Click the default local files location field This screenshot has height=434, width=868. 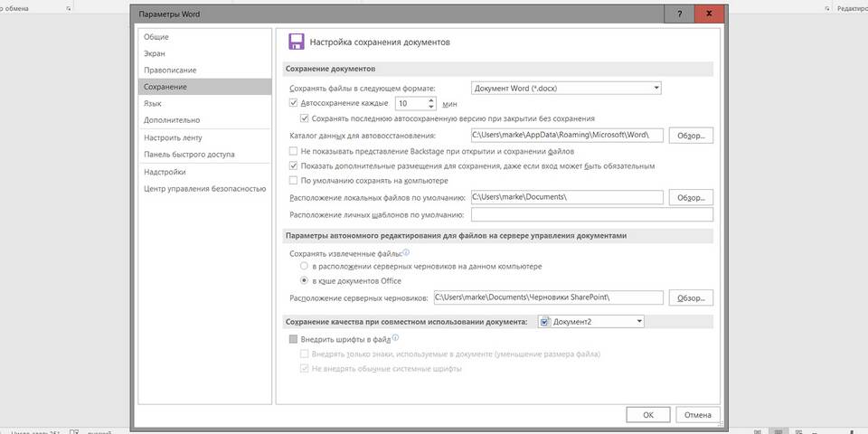point(567,197)
